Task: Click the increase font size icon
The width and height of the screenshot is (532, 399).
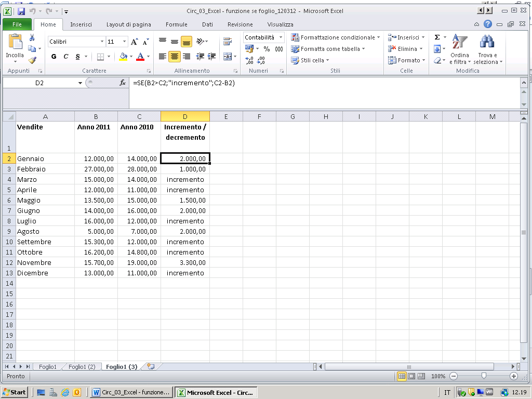Action: coord(135,42)
